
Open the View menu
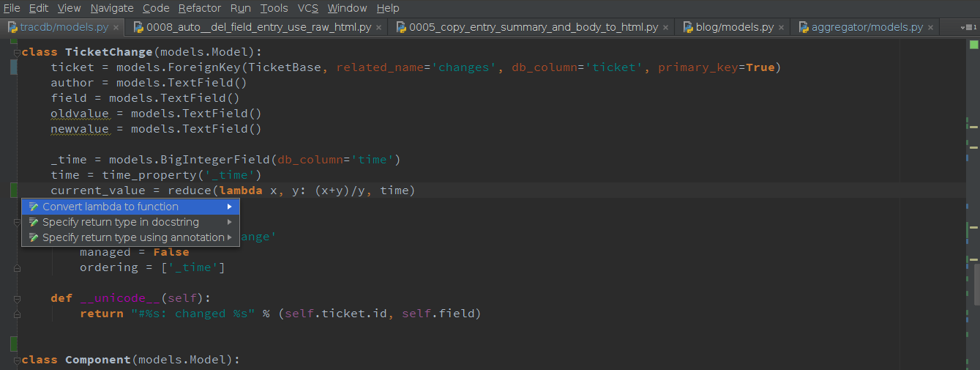[x=70, y=8]
